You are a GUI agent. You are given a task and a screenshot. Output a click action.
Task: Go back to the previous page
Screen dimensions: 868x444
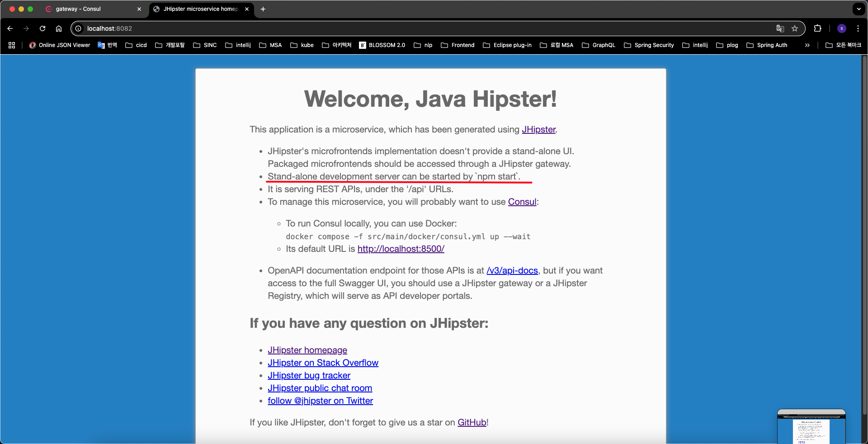[10, 28]
